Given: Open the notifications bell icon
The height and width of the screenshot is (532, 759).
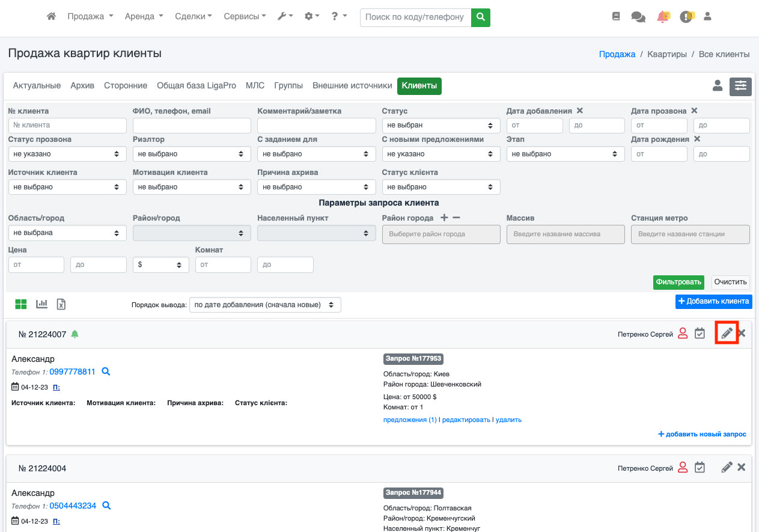Looking at the screenshot, I should coord(663,17).
